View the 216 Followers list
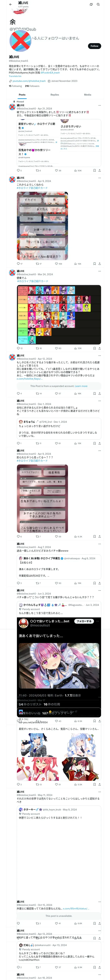 coord(32,86)
